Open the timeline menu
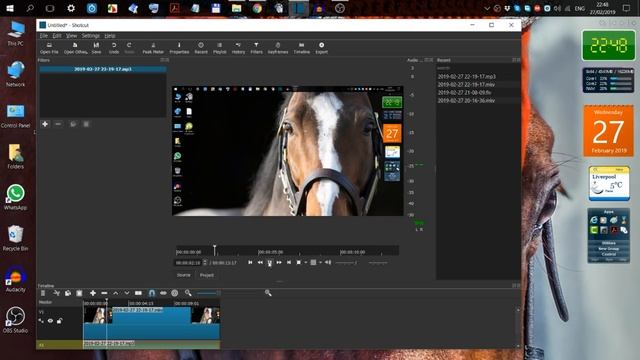Image resolution: width=640 pixels, height=360 pixels. pos(43,293)
